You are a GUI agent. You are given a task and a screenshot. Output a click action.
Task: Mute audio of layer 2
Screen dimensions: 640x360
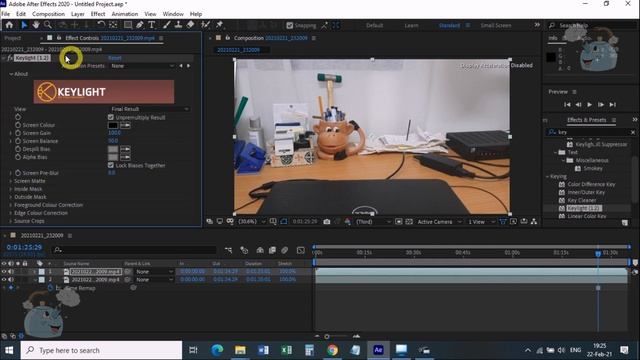(x=11, y=280)
